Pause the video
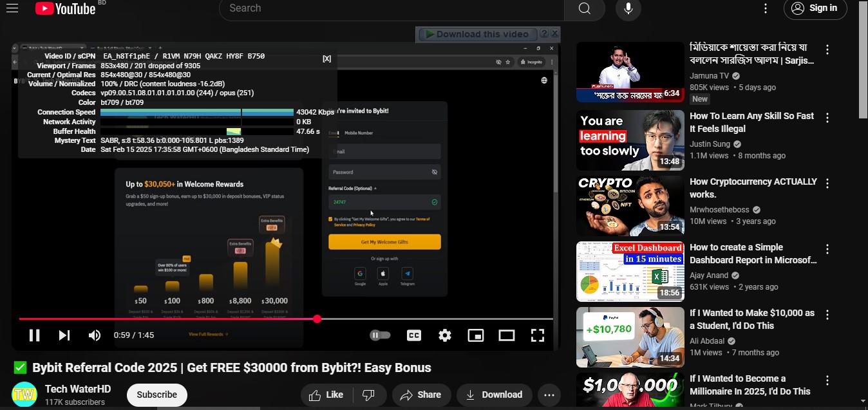The height and width of the screenshot is (410, 868). pos(34,335)
